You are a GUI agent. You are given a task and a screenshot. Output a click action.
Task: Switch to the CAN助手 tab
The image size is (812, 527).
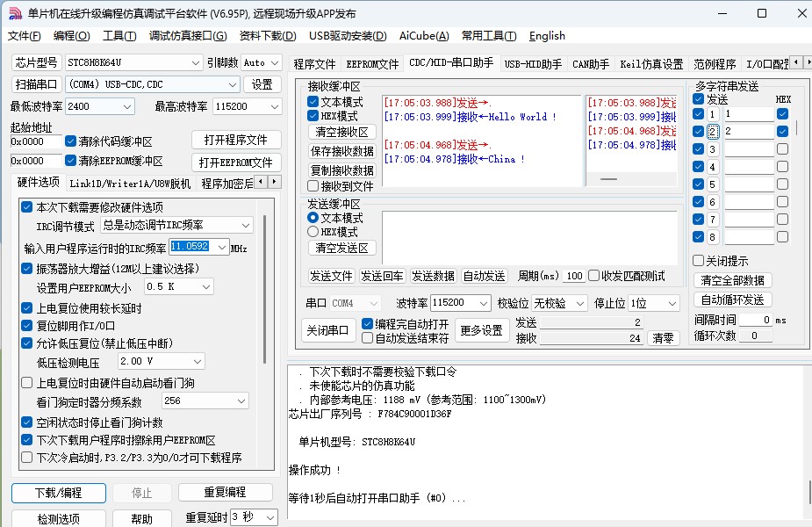[591, 64]
